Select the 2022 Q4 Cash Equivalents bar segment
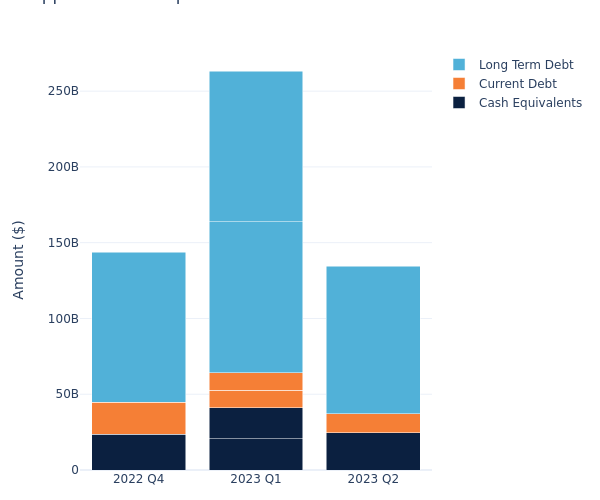The image size is (600, 500). click(138, 452)
